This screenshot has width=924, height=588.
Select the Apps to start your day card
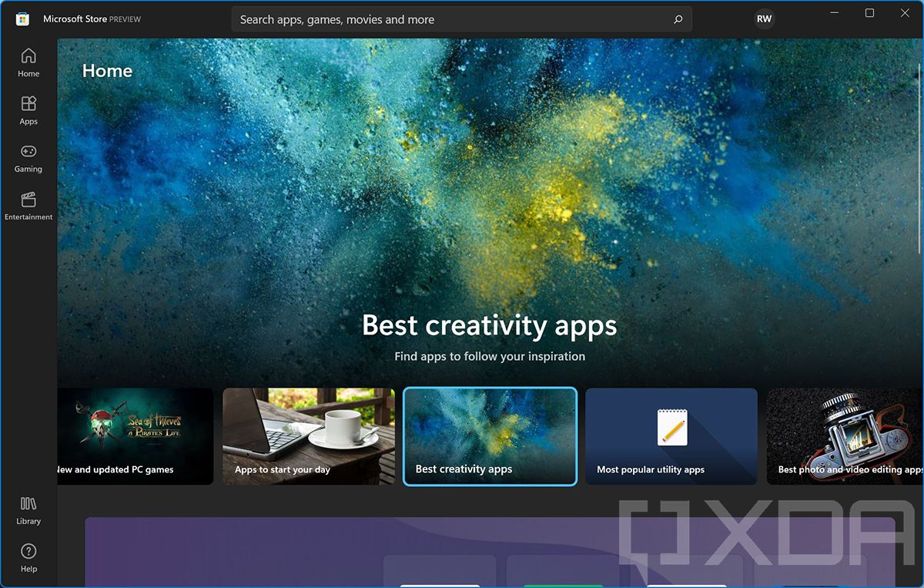tap(309, 436)
